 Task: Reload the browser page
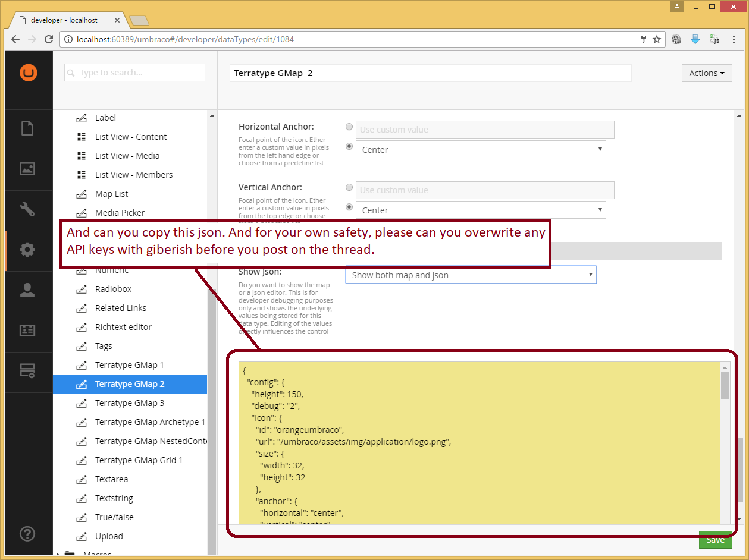click(49, 39)
